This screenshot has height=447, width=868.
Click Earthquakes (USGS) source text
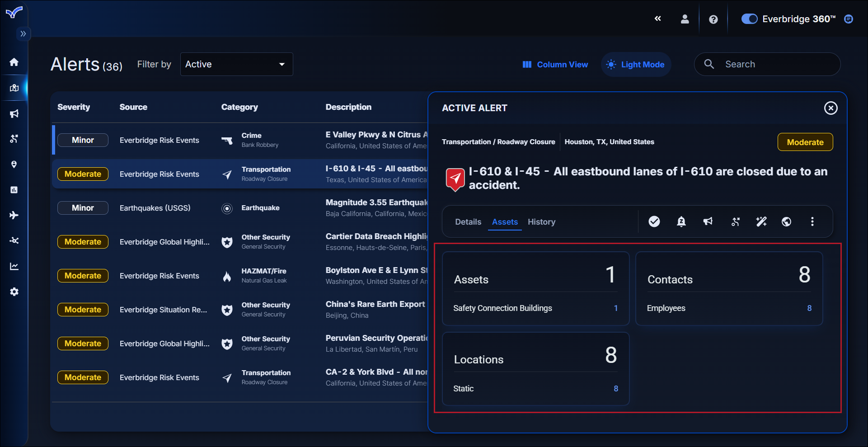[x=155, y=208]
